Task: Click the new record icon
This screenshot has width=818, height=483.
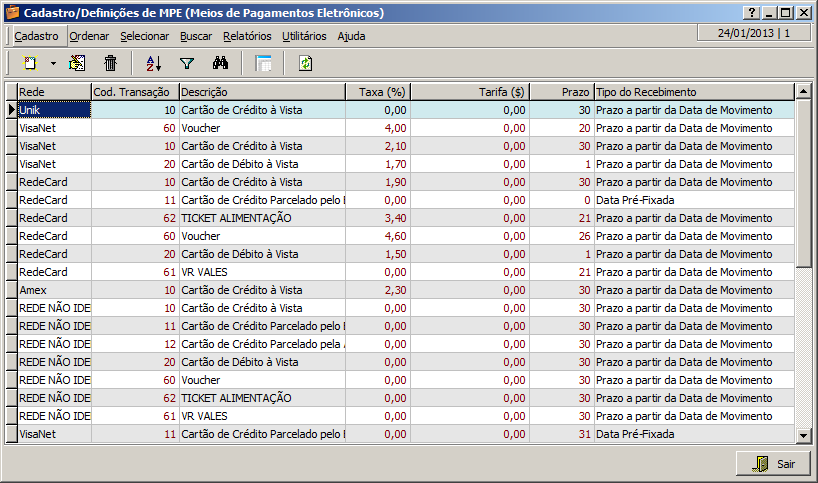Action: [30, 63]
